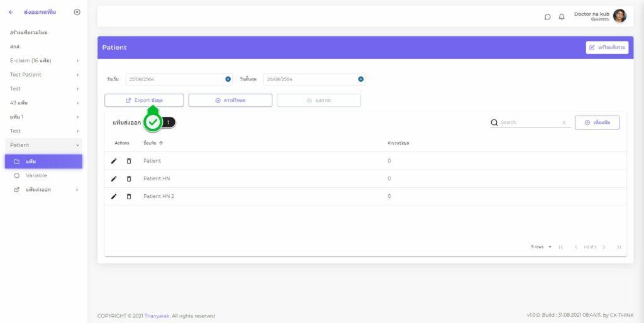644x323 pixels.
Task: Open the 5 rows per page dropdown
Action: 541,247
